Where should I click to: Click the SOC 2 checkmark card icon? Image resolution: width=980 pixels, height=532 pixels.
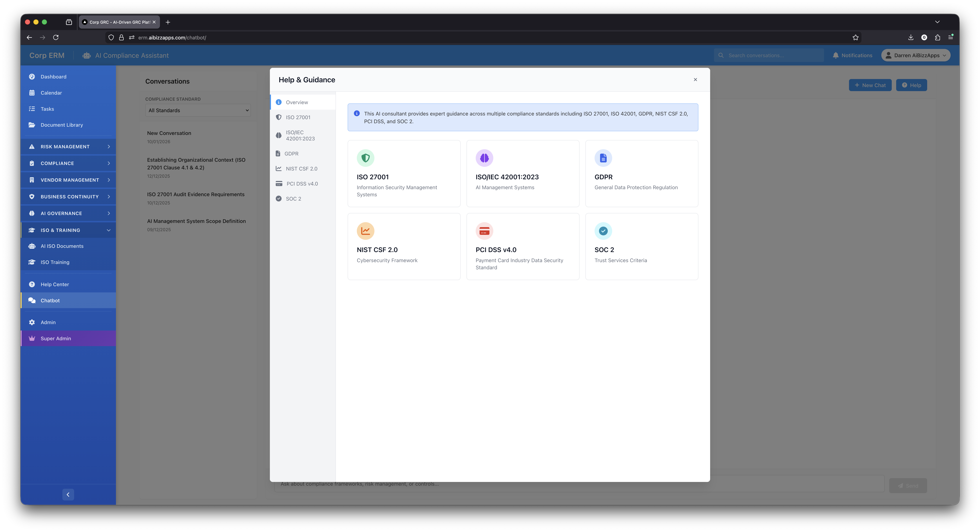click(x=603, y=231)
